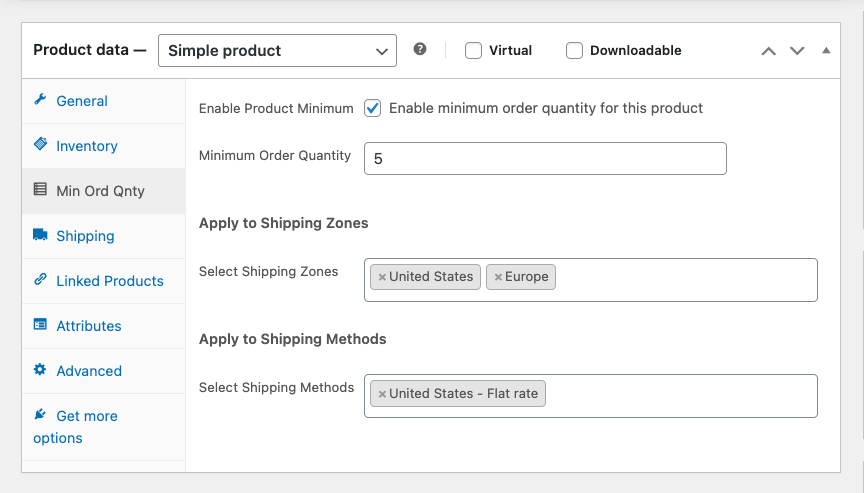Remove United States - Flat rate method tag
The width and height of the screenshot is (864, 493).
[382, 394]
